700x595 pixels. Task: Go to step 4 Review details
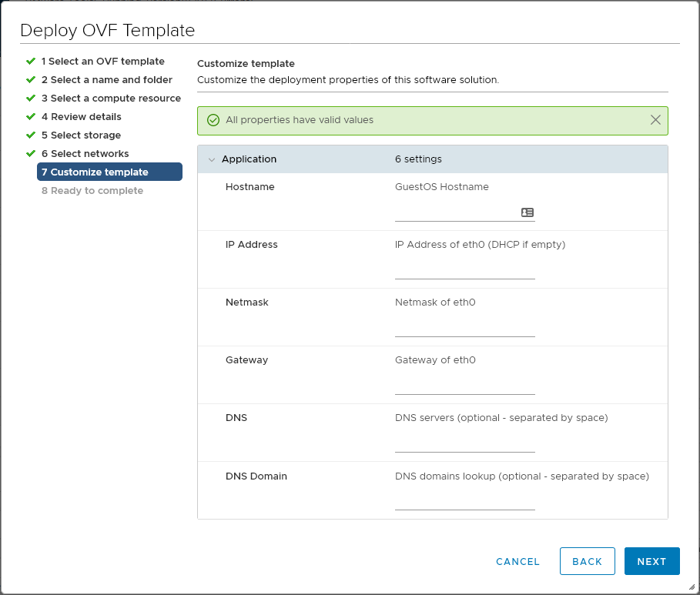pos(82,116)
